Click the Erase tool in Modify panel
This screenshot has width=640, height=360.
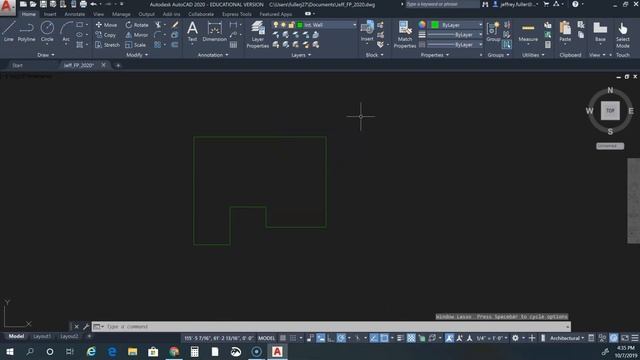tap(175, 25)
